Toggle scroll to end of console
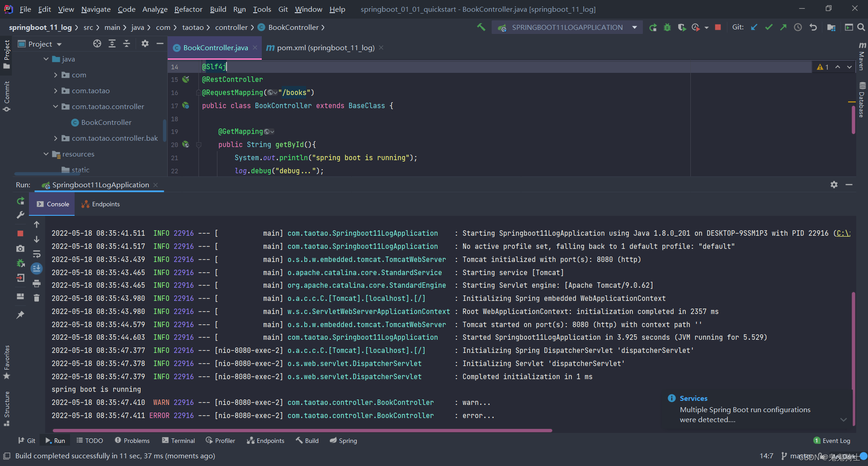Image resolution: width=868 pixels, height=466 pixels. tap(37, 269)
